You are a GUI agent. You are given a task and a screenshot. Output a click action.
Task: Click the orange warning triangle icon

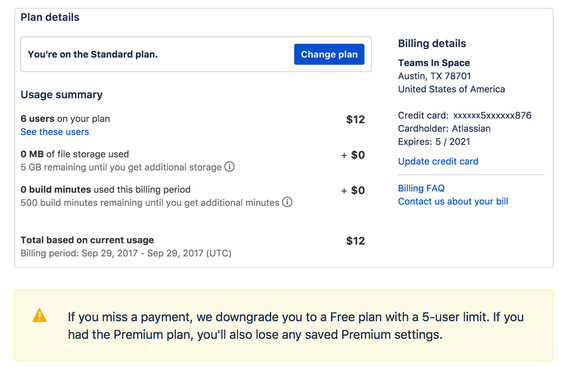point(39,315)
